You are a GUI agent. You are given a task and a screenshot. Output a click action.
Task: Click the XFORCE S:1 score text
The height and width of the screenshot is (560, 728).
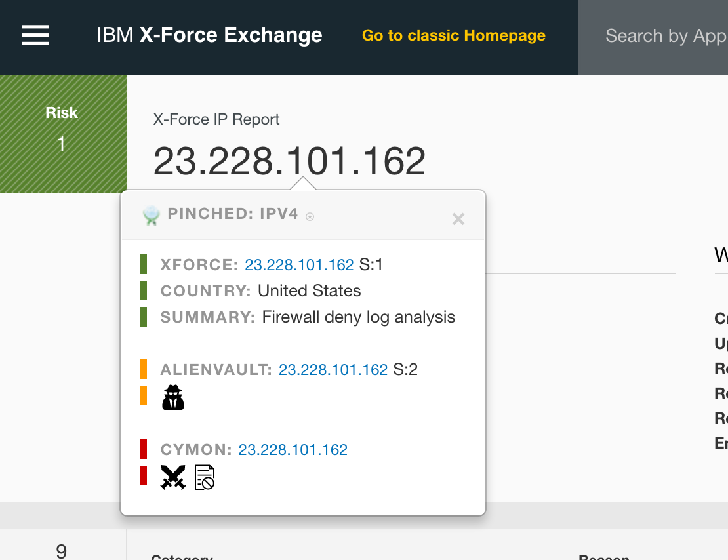pos(371,265)
